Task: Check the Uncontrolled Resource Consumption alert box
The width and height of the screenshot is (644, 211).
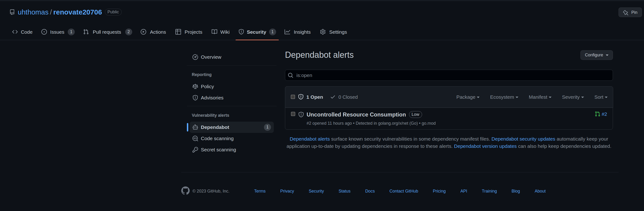Action: click(293, 114)
